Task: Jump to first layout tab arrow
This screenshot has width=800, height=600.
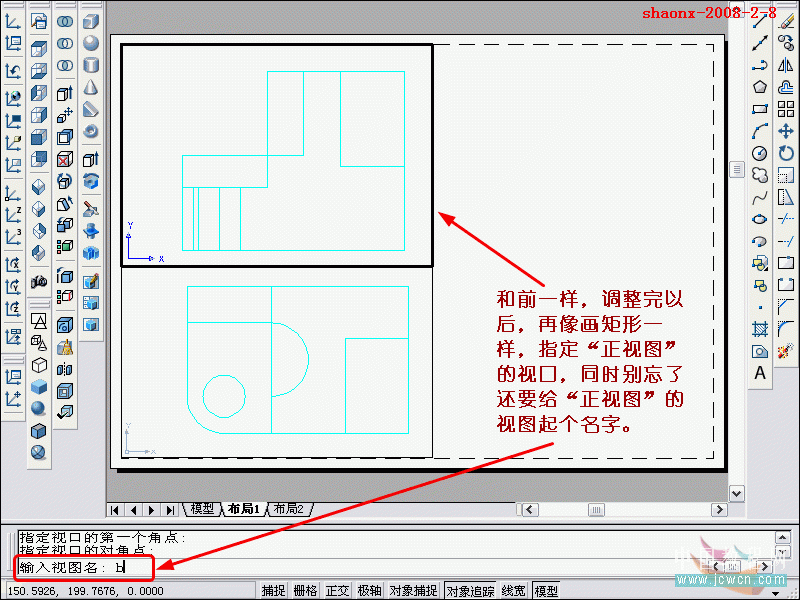Action: [x=115, y=510]
